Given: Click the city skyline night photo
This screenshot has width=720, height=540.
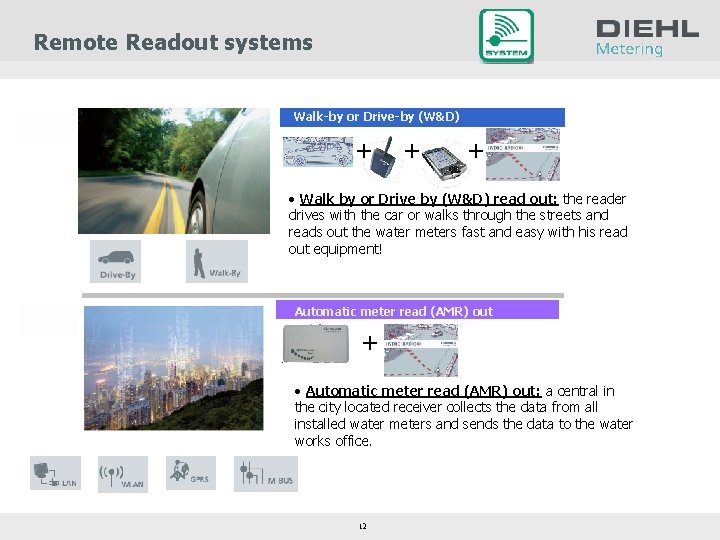Looking at the screenshot, I should (x=174, y=368).
